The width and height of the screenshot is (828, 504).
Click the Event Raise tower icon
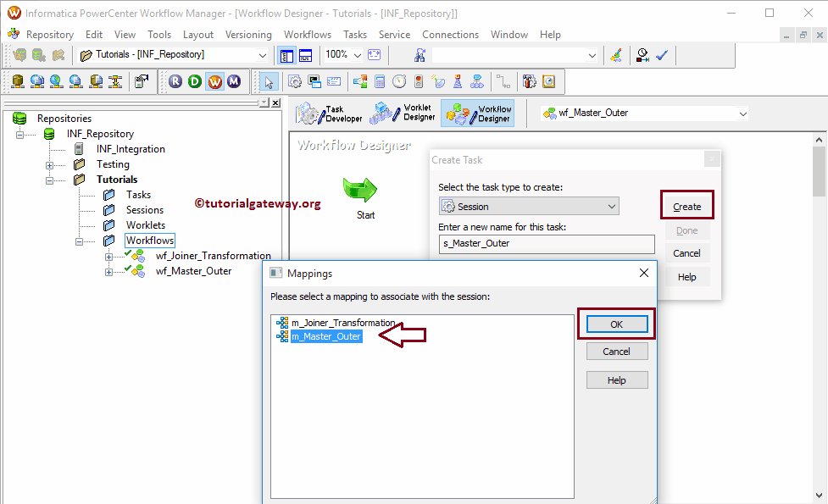[458, 82]
